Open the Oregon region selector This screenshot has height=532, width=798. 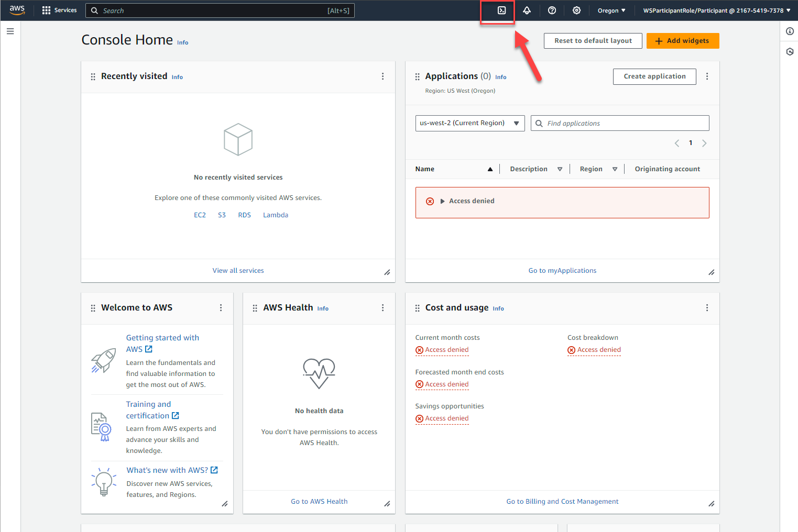coord(611,10)
